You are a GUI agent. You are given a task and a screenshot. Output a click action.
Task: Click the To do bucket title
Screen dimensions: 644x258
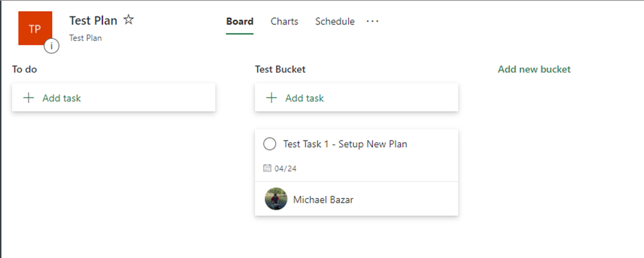pos(24,69)
